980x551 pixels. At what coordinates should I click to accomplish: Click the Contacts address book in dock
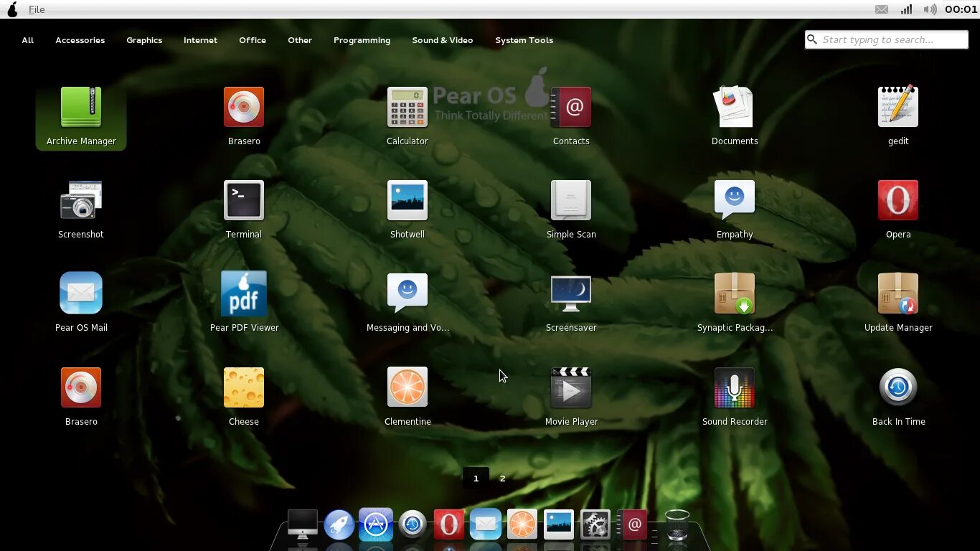pyautogui.click(x=632, y=524)
